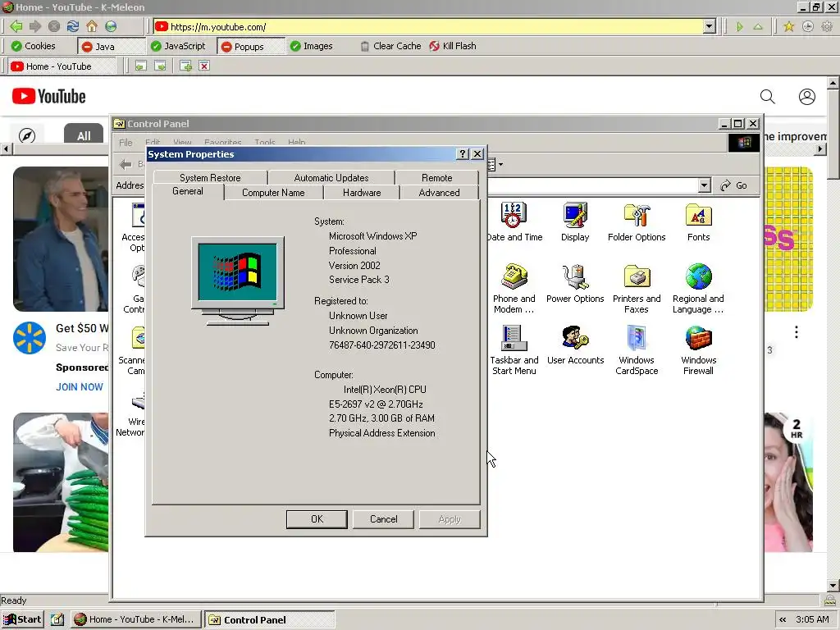Go to the K-Meleon Home page icon
This screenshot has height=630, width=840.
pyautogui.click(x=92, y=26)
